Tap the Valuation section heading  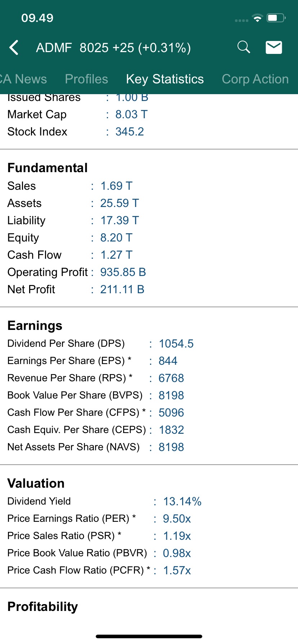tap(36, 483)
